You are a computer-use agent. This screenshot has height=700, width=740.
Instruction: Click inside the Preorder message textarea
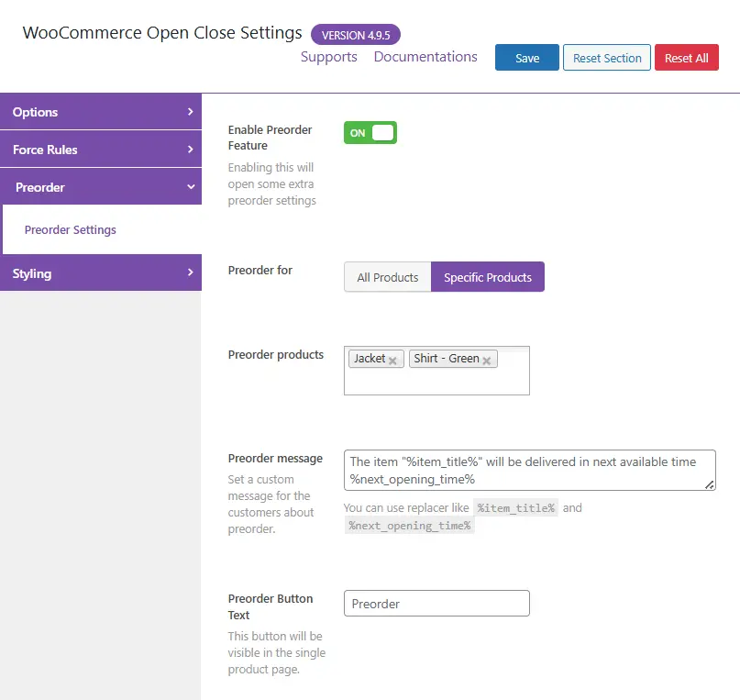529,470
